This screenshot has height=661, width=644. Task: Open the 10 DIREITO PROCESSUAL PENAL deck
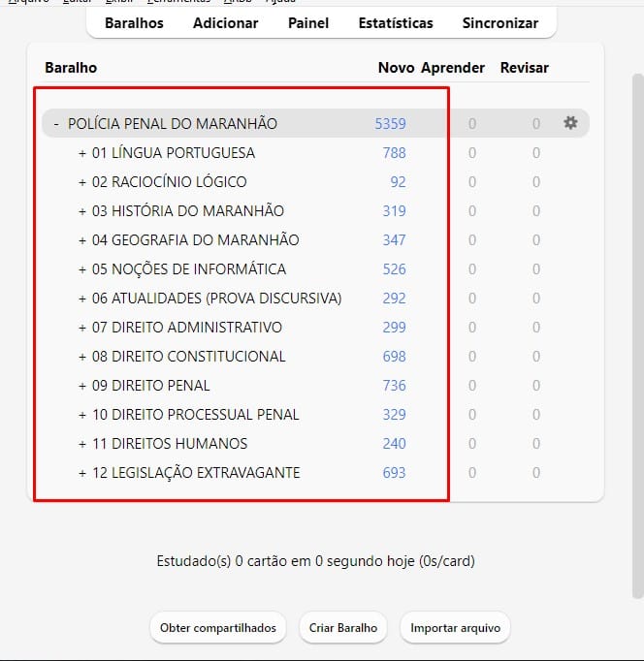point(196,415)
